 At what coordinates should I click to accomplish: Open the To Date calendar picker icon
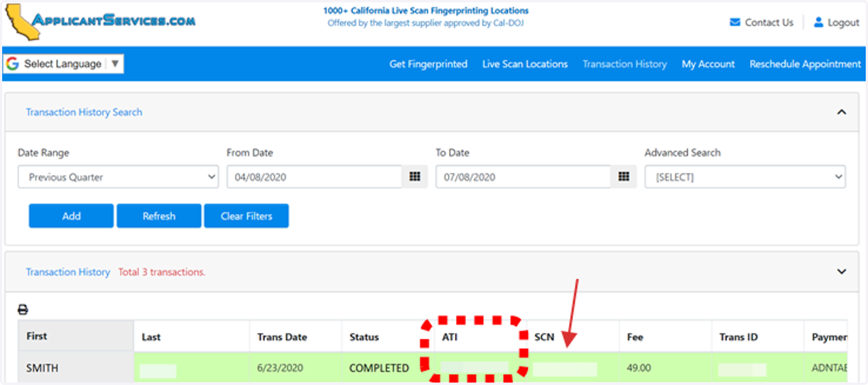pyautogui.click(x=624, y=177)
